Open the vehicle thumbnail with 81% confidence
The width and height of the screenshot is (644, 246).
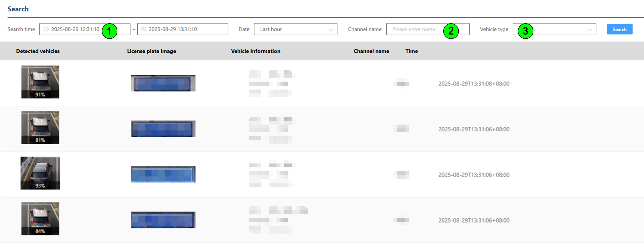[x=40, y=127]
